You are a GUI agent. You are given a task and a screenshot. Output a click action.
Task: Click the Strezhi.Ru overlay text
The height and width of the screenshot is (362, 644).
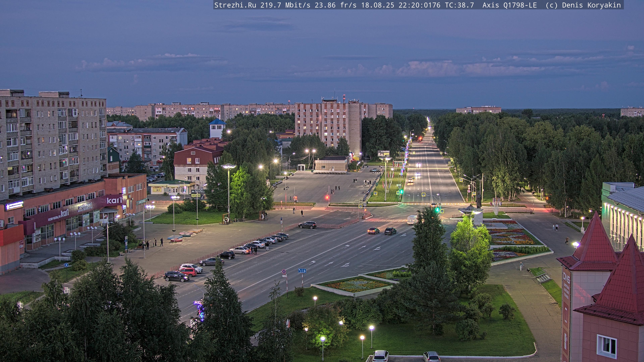[235, 5]
